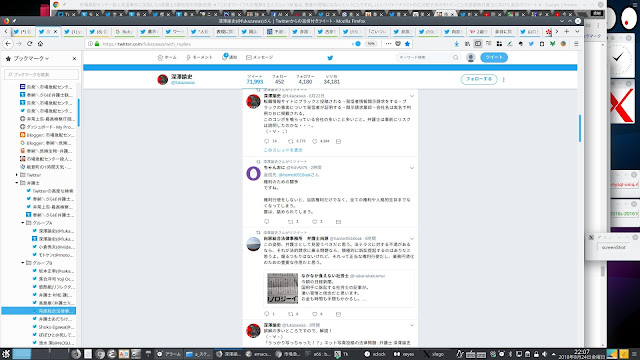The width and height of the screenshot is (640, 360).
Task: Open the ダッシュボード bookmark
Action: point(47,127)
